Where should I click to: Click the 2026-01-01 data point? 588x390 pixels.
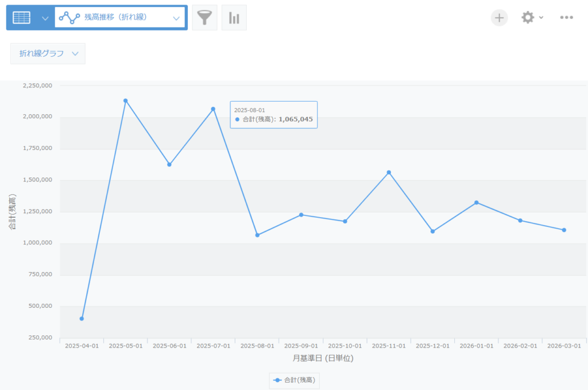(476, 202)
